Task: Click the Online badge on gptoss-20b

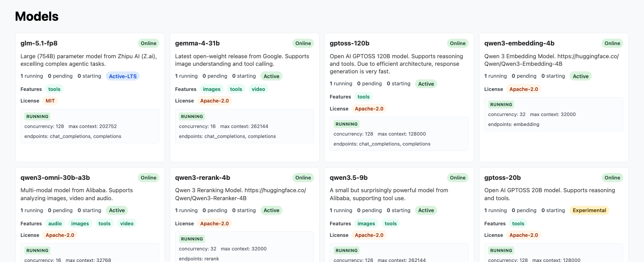Action: pyautogui.click(x=612, y=177)
